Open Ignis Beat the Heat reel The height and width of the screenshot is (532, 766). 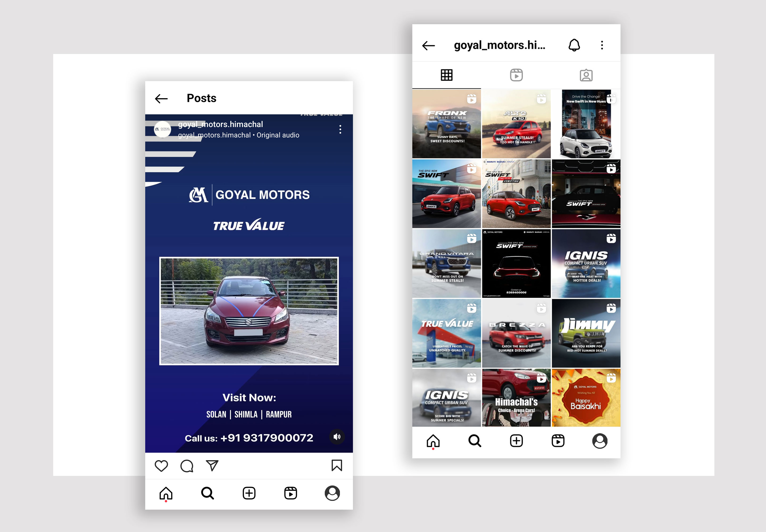pos(586,263)
